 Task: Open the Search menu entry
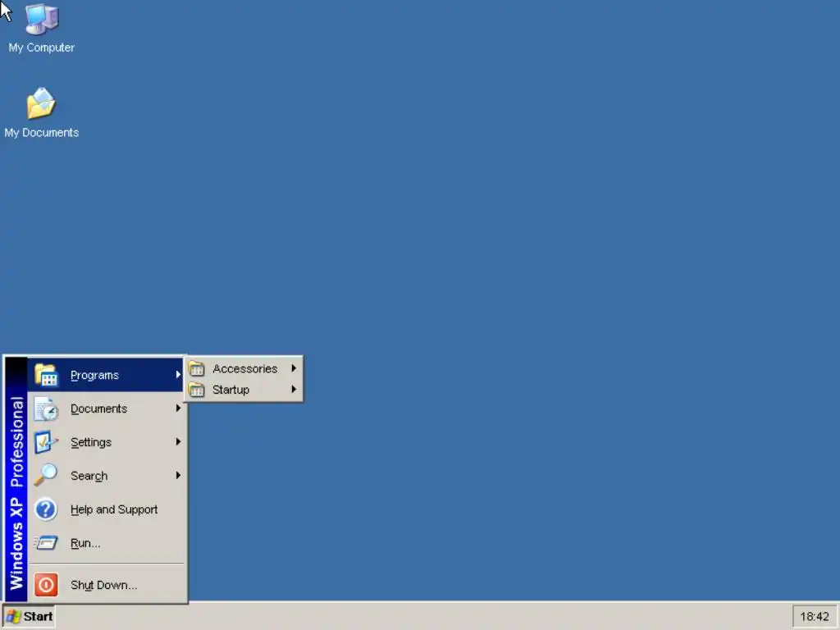[x=105, y=475]
